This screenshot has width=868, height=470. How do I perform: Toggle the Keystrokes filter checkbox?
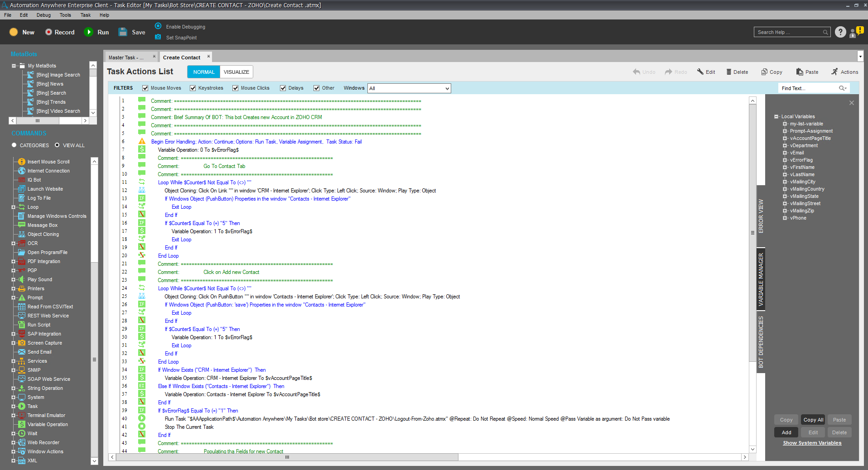tap(193, 88)
